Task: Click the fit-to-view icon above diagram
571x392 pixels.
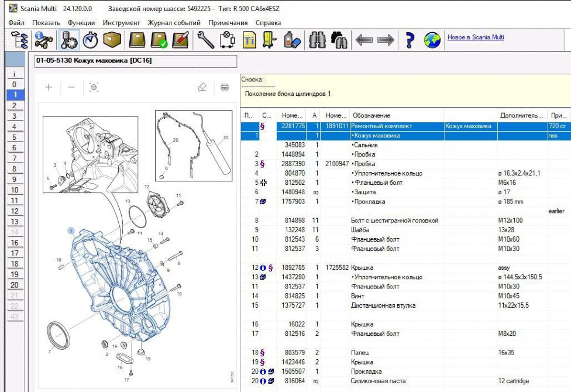Action: [94, 87]
